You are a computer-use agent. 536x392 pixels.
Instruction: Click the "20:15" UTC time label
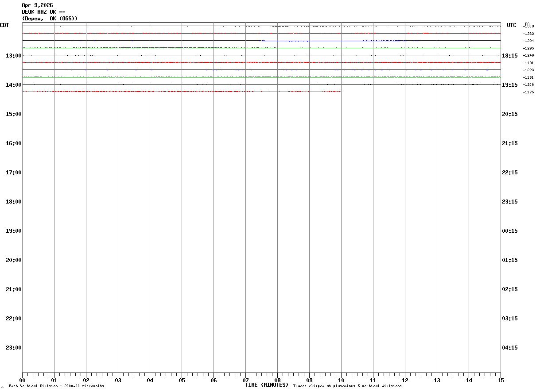point(510,114)
